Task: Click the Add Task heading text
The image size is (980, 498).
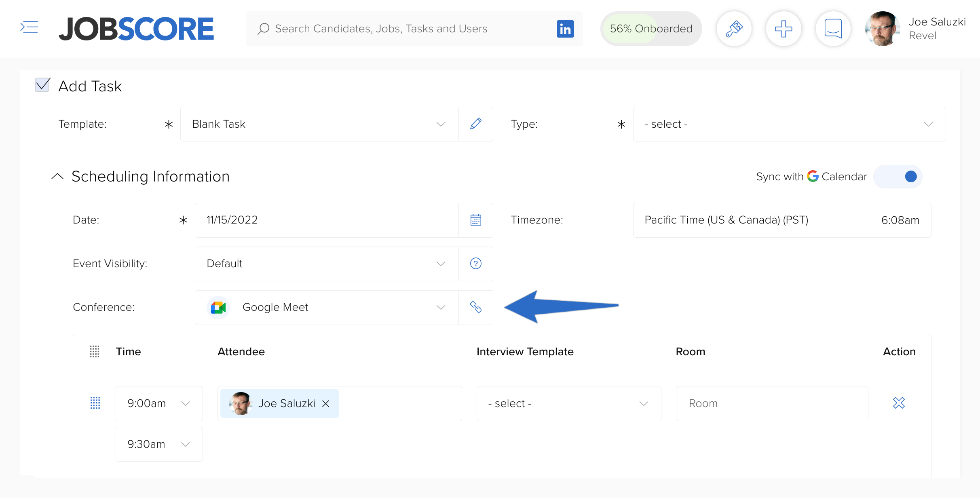Action: coord(90,86)
